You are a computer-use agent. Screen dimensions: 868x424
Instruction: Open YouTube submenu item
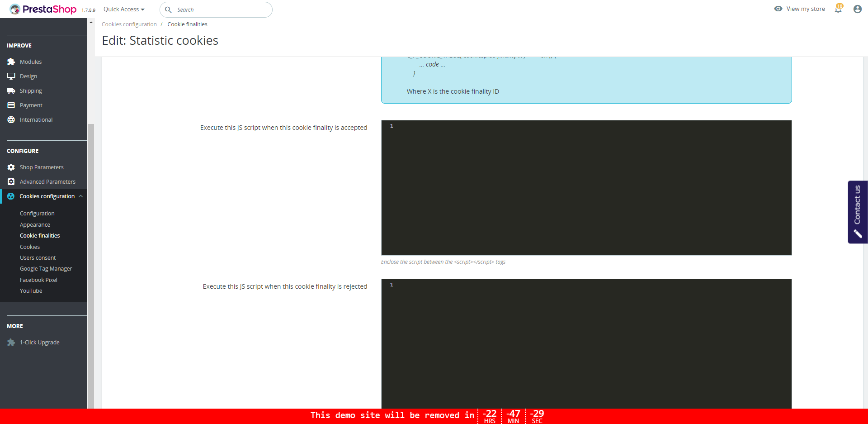tap(31, 291)
